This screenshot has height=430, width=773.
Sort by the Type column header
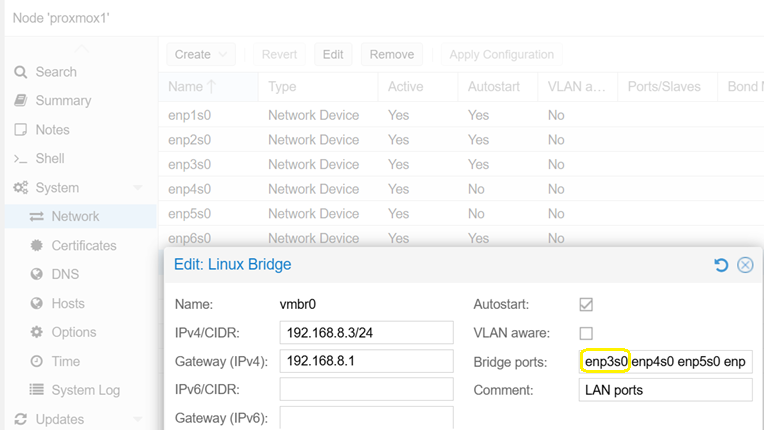click(x=318, y=87)
